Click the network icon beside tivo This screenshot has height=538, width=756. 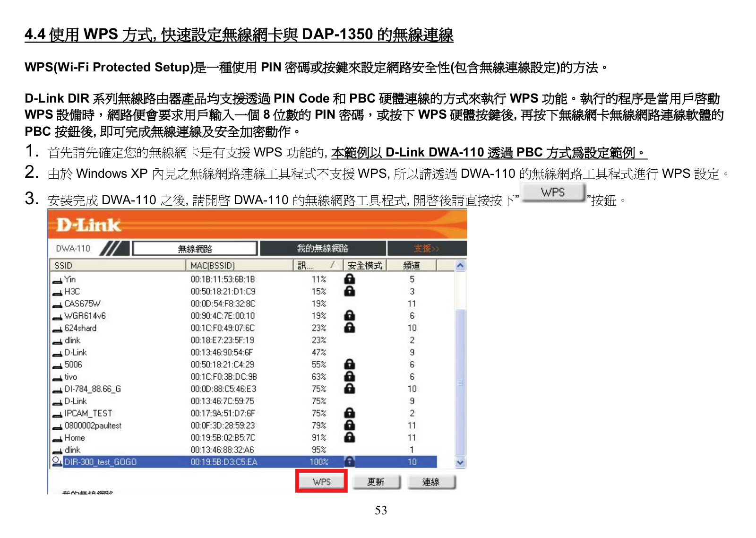[58, 378]
